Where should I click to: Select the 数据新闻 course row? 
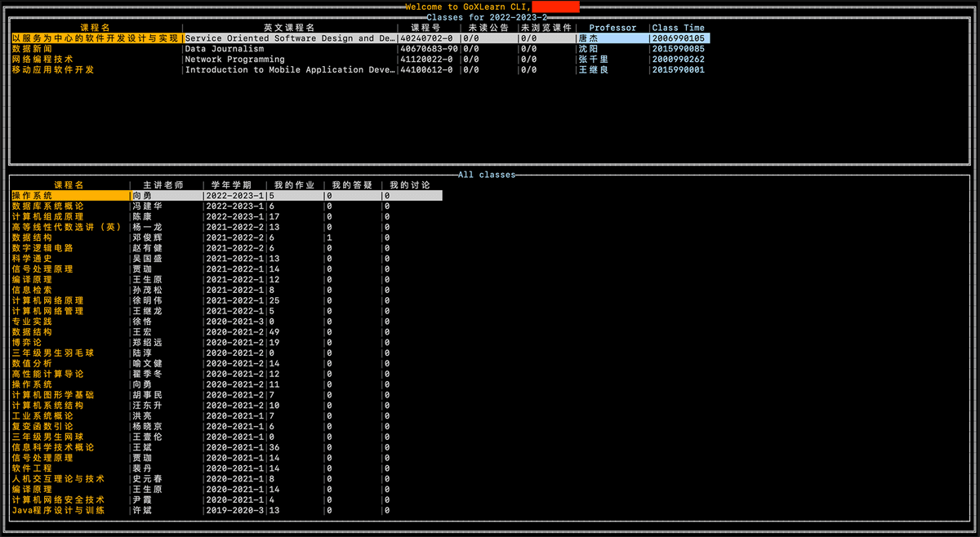pyautogui.click(x=360, y=49)
